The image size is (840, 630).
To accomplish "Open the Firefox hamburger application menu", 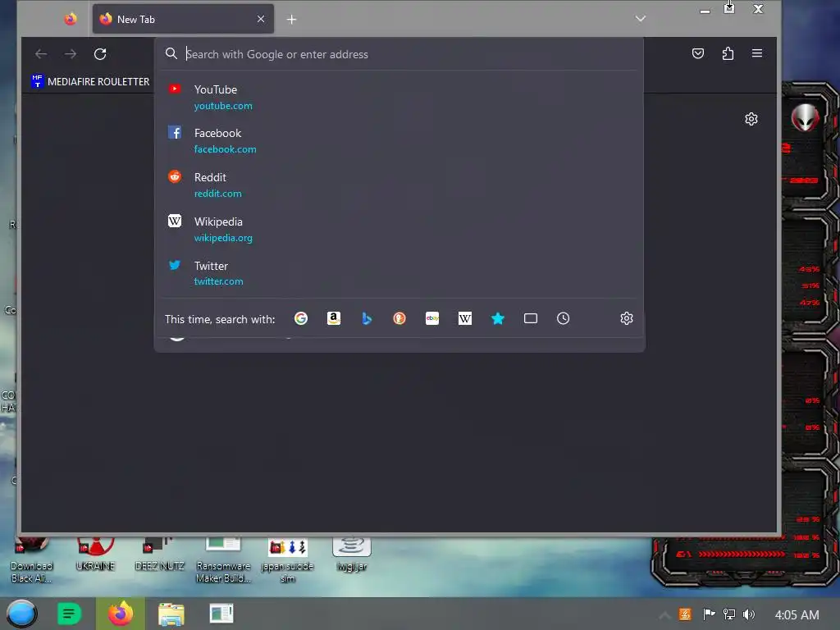I will point(757,53).
